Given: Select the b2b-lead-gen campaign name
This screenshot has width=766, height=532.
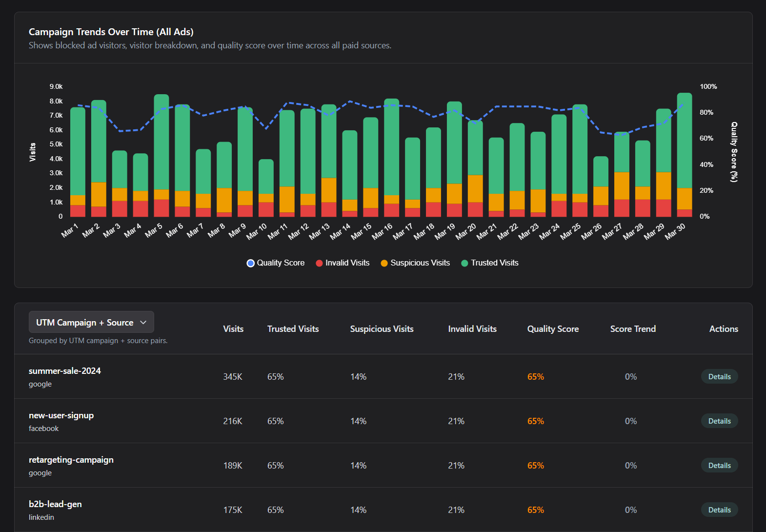Looking at the screenshot, I should pos(55,504).
